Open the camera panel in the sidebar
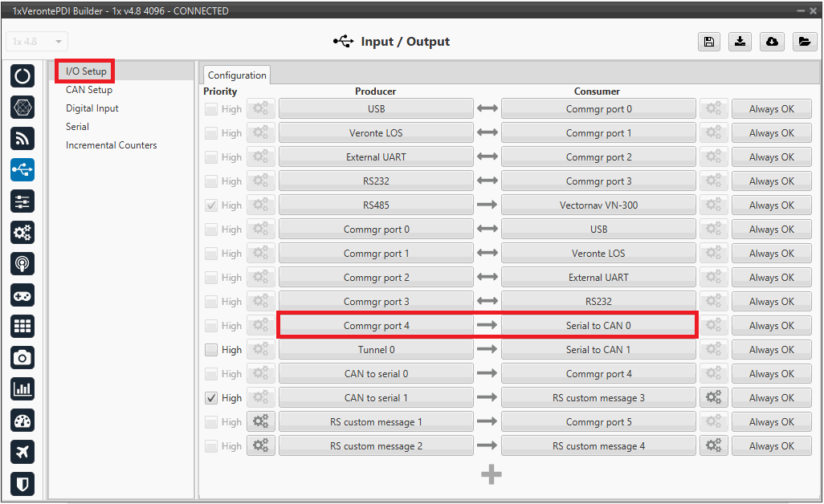The image size is (824, 504). pyautogui.click(x=22, y=358)
